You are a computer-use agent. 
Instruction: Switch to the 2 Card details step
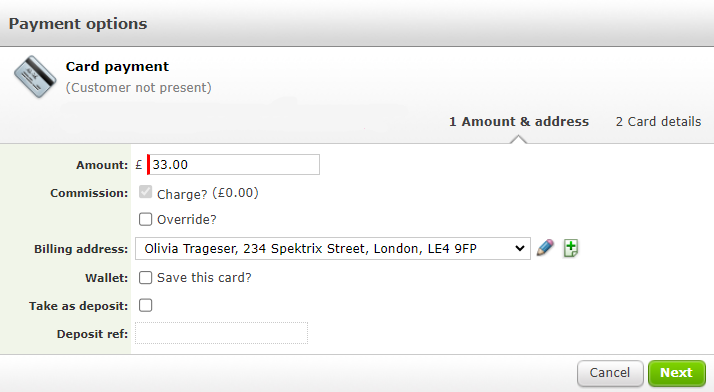[x=658, y=122]
